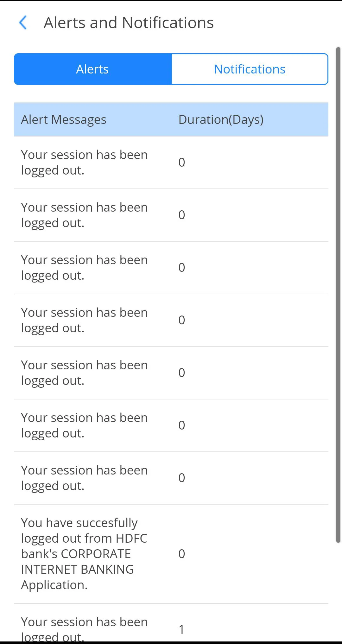Select the fifth session logged out alert
The width and height of the screenshot is (342, 644).
coord(84,373)
